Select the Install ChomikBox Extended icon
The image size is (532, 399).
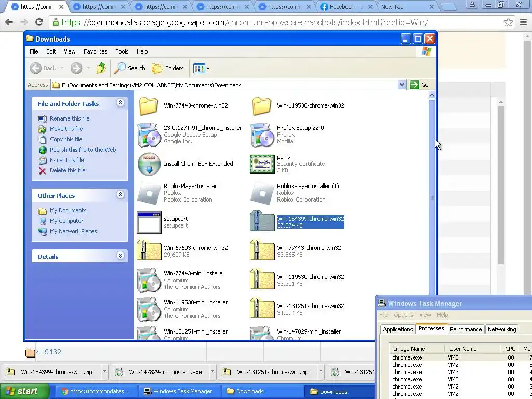[x=149, y=164]
